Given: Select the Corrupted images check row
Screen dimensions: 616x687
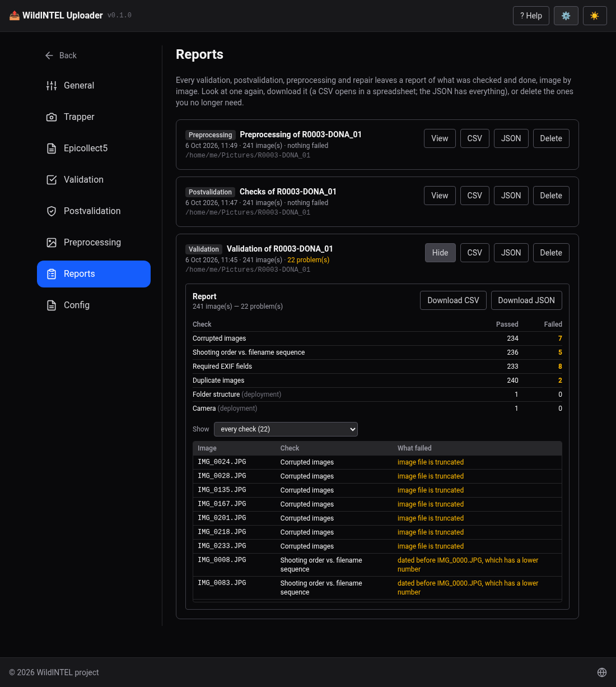Looking at the screenshot, I should click(x=377, y=338).
